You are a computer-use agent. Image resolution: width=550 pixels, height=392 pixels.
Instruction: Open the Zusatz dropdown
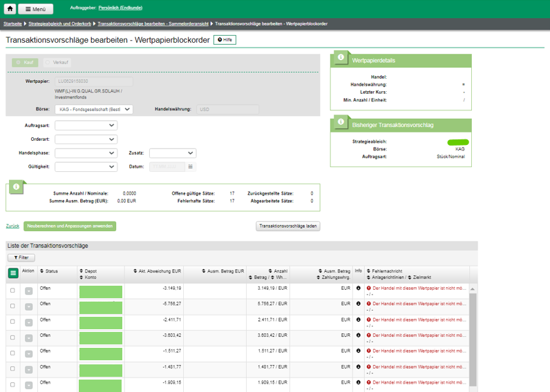point(173,153)
